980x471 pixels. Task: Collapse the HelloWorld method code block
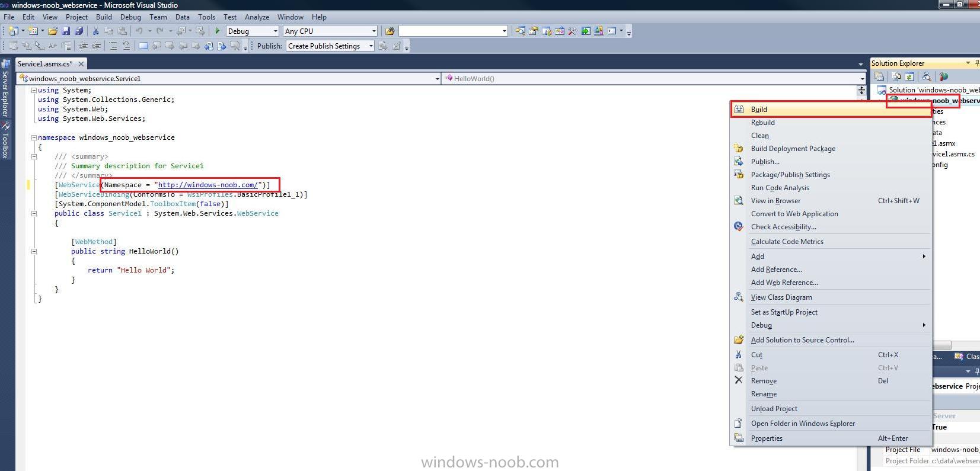tap(34, 251)
